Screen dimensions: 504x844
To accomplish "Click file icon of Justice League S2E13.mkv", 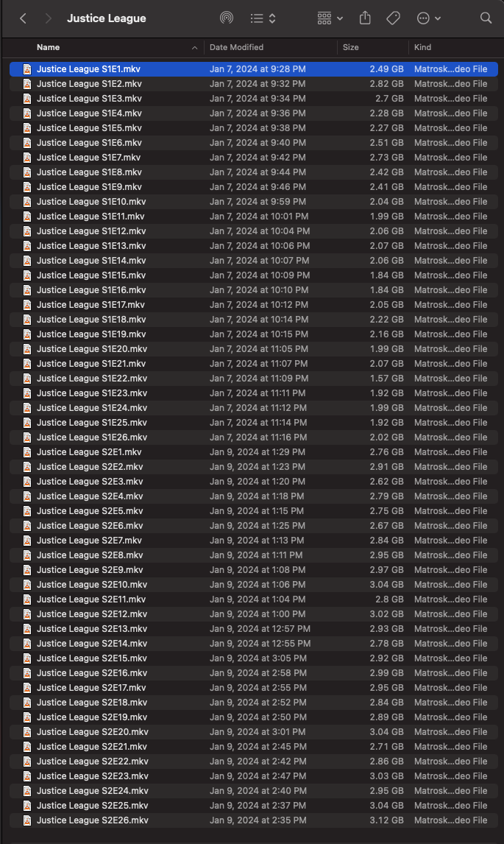I will [x=27, y=629].
